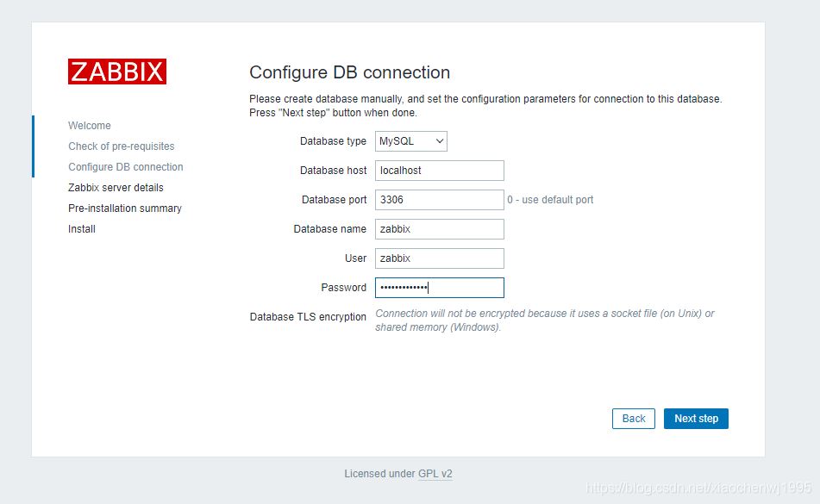Image resolution: width=820 pixels, height=504 pixels.
Task: Click the Install step in sidebar
Action: click(x=82, y=229)
